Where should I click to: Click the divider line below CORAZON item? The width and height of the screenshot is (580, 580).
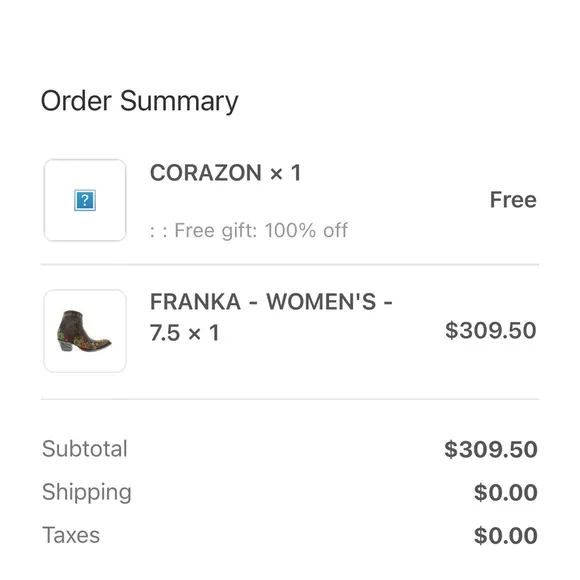tap(290, 265)
